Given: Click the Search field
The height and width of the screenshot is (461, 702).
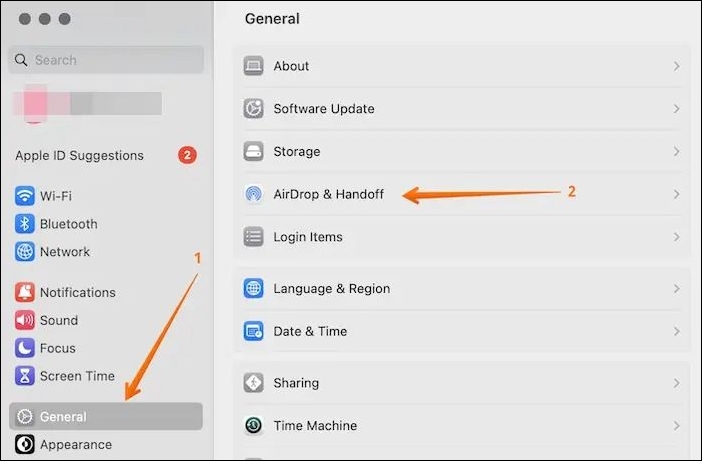Looking at the screenshot, I should point(106,60).
